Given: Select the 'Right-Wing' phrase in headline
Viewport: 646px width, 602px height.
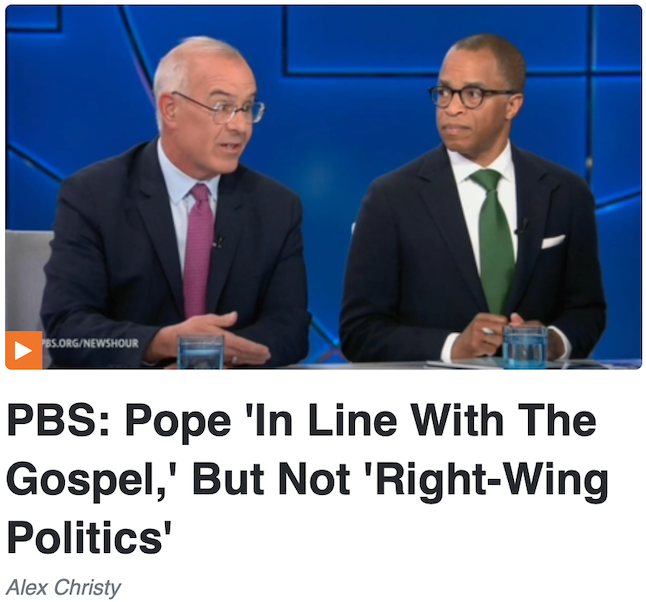Looking at the screenshot, I should tap(490, 479).
